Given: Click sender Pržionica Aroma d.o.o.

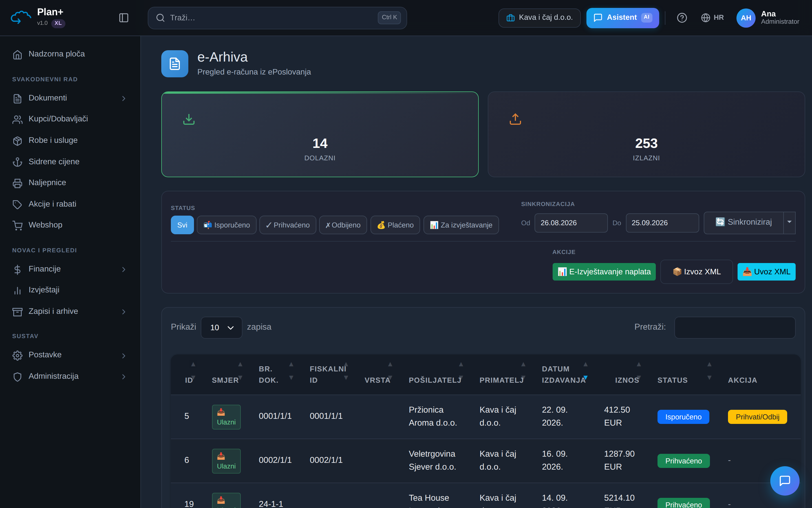Looking at the screenshot, I should pyautogui.click(x=433, y=416).
